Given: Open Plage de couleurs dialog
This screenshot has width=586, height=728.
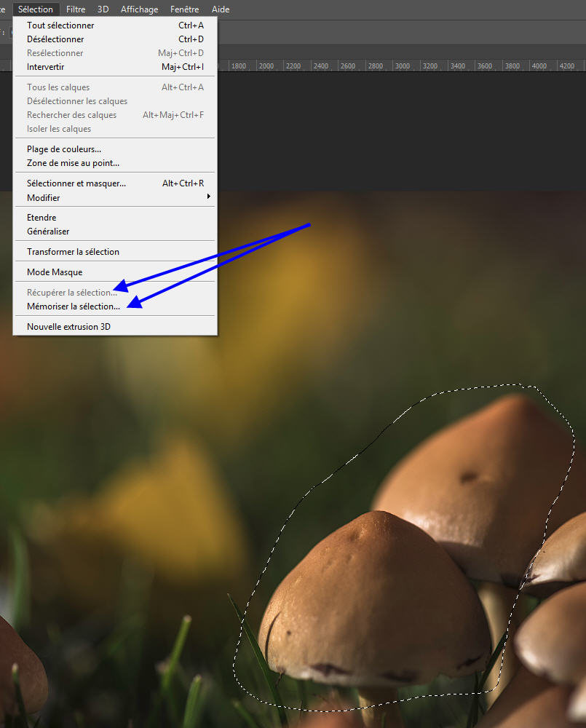Looking at the screenshot, I should point(64,149).
